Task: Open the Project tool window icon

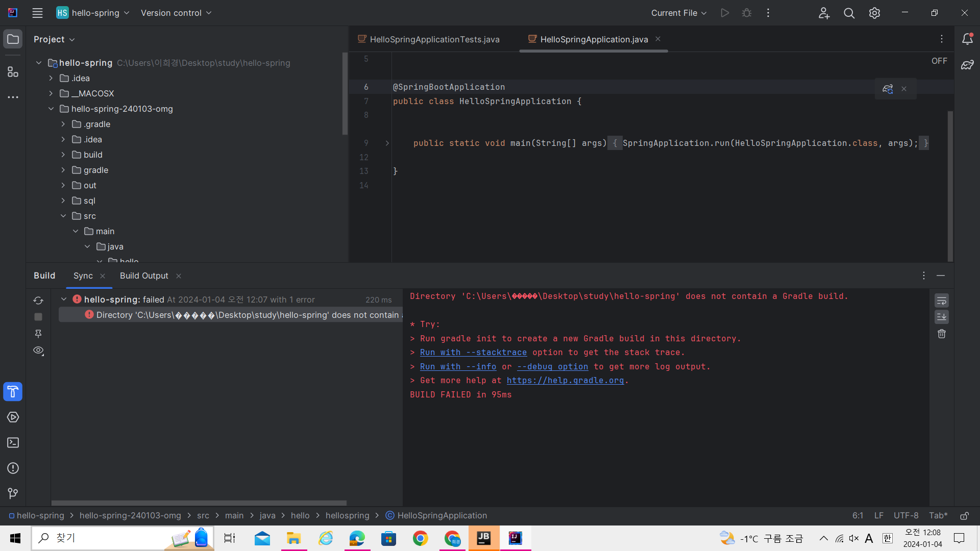Action: click(x=13, y=39)
